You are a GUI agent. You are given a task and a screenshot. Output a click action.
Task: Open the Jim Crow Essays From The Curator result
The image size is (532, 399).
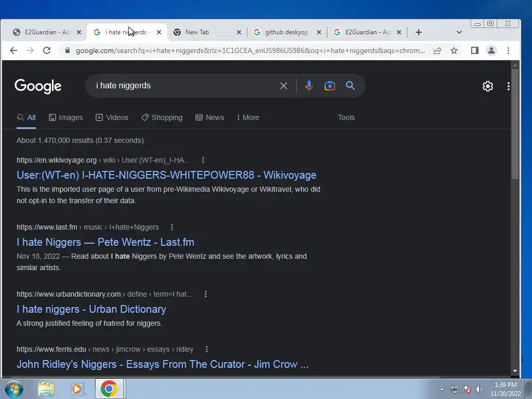[x=163, y=364]
